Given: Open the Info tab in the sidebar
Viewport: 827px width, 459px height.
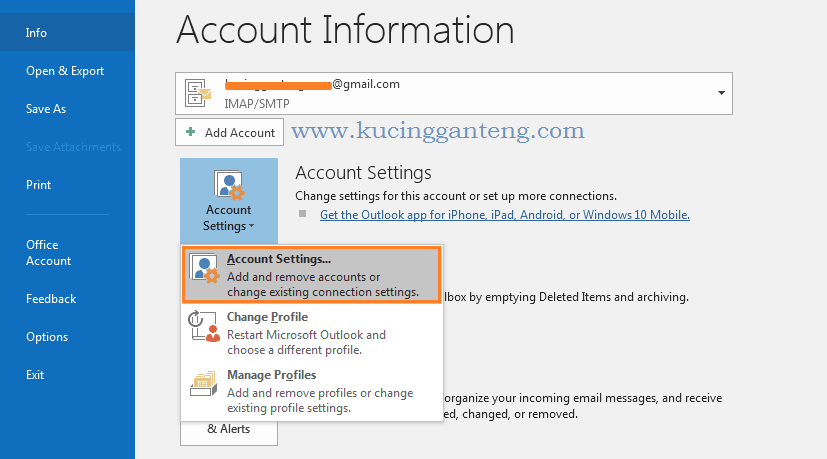Looking at the screenshot, I should click(x=67, y=33).
